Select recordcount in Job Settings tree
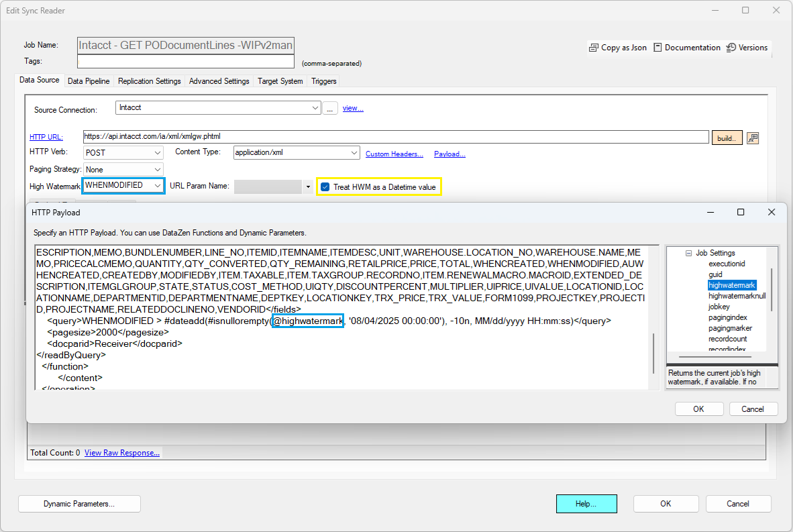The width and height of the screenshot is (793, 532). pyautogui.click(x=728, y=339)
